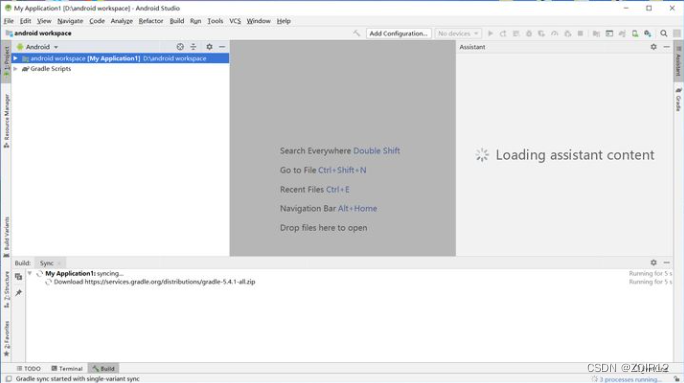Open the Tools menu
The width and height of the screenshot is (684, 383).
(215, 21)
